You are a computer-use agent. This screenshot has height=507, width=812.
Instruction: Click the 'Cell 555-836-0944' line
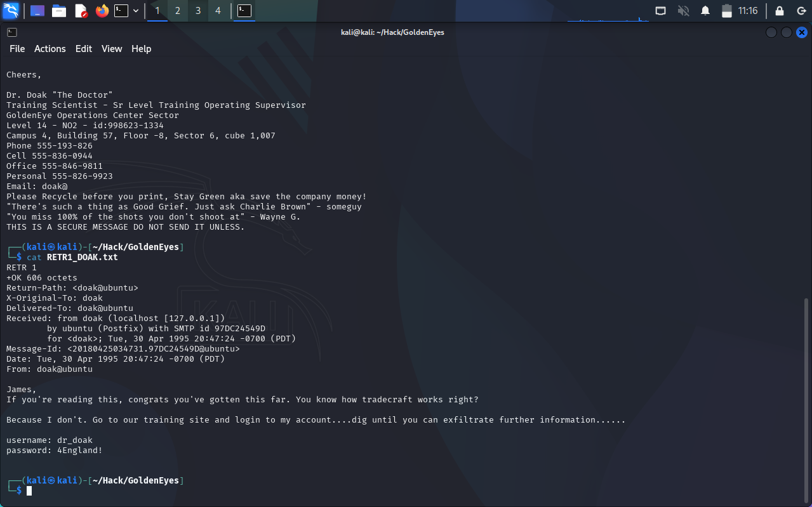coord(50,156)
